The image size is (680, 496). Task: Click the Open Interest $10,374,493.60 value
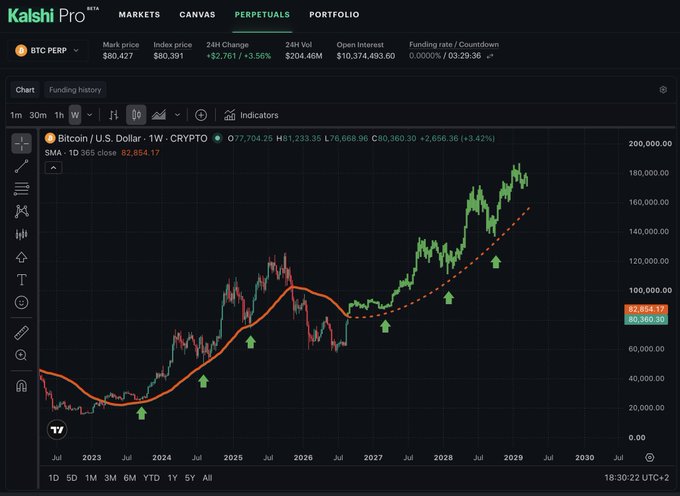pyautogui.click(x=366, y=56)
